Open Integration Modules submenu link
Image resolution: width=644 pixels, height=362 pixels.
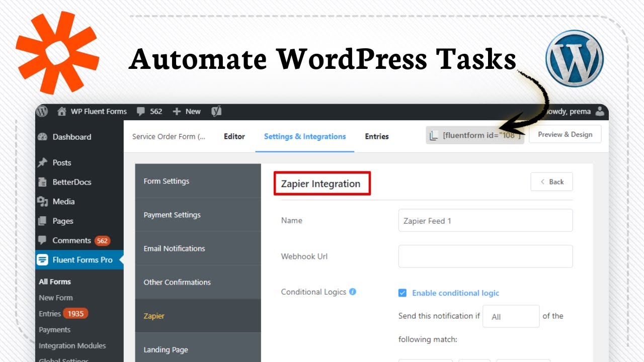(72, 346)
